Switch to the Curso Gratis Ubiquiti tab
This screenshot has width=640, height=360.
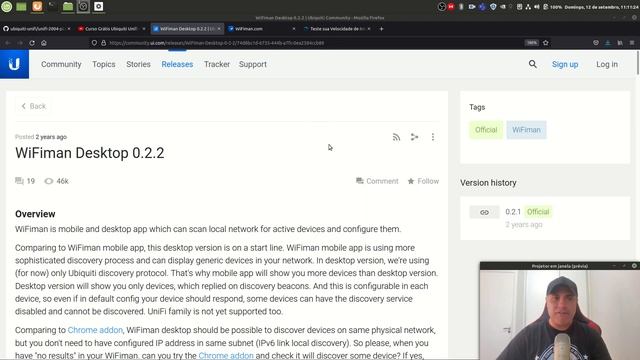click(x=111, y=29)
